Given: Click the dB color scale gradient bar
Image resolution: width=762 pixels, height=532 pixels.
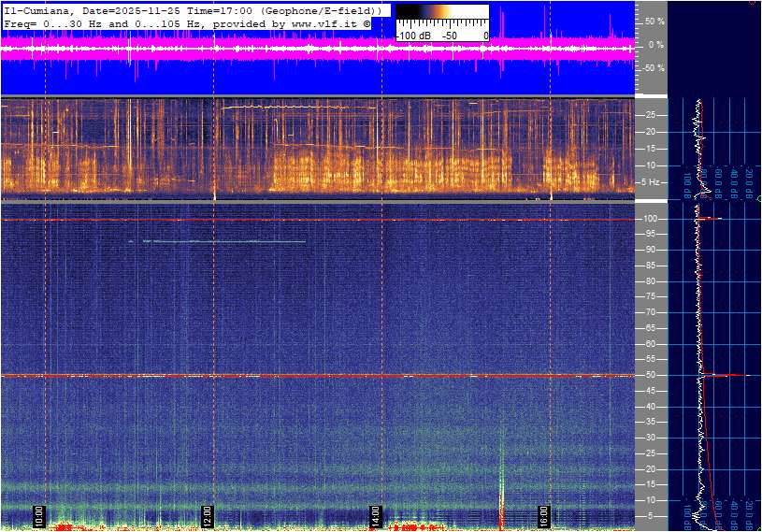Looking at the screenshot, I should coord(441,16).
